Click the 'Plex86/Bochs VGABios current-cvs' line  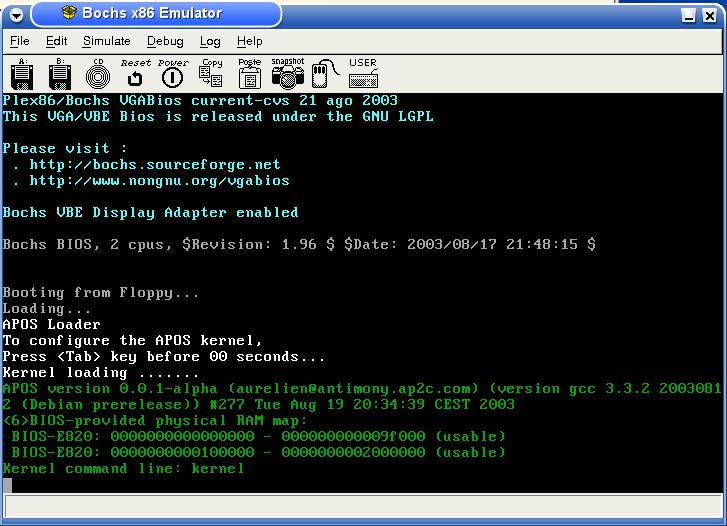[x=200, y=100]
